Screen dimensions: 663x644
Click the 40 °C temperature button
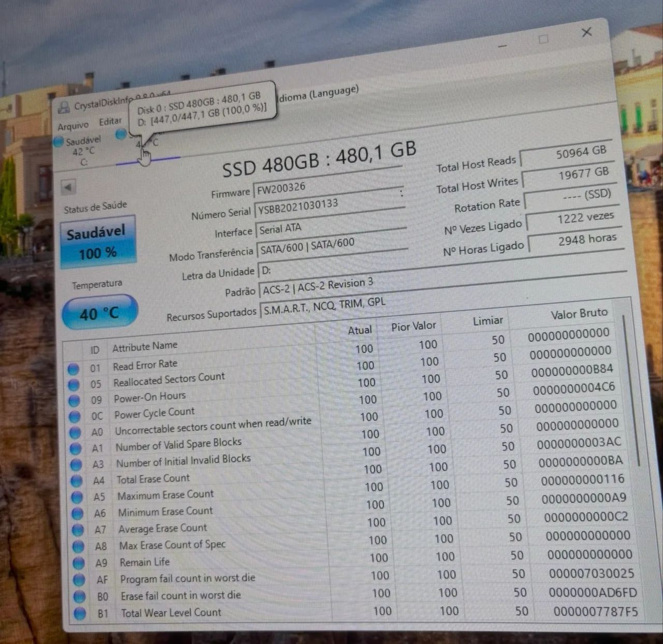tap(100, 313)
